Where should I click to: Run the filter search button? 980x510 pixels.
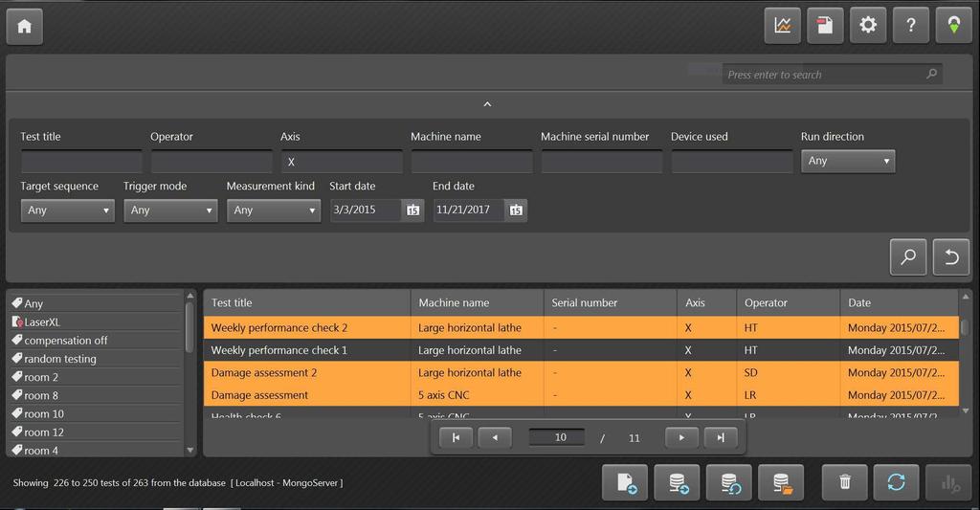[908, 256]
